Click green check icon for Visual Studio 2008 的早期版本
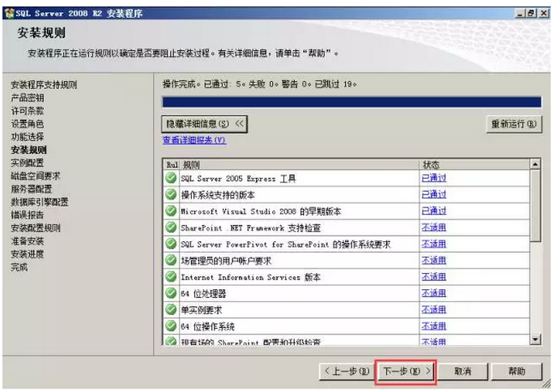558x392 pixels. 171,211
